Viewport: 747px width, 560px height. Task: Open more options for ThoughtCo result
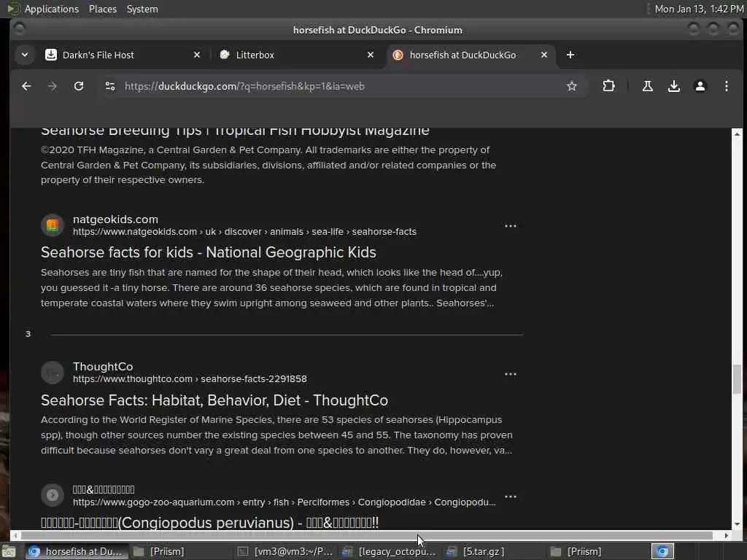[x=510, y=374]
